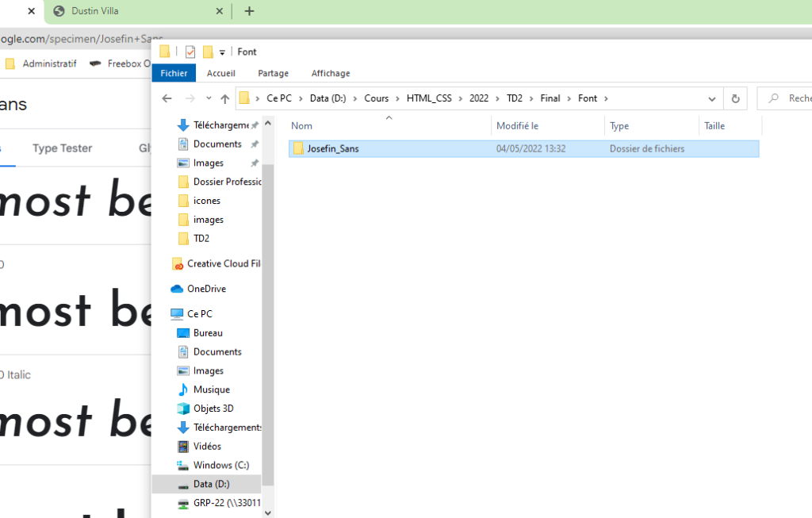Refresh the Font folder view
The height and width of the screenshot is (518, 812).
click(x=735, y=98)
